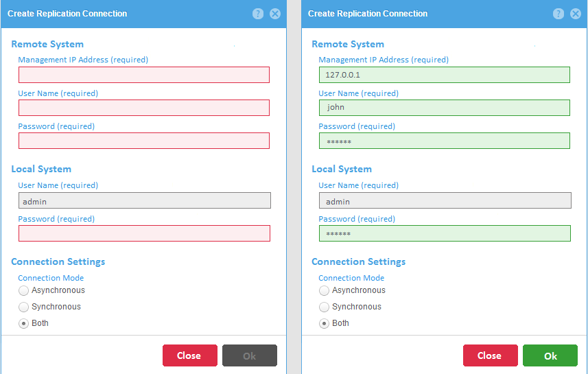The image size is (588, 374).
Task: Click grayed Ok button in left dialog
Action: click(x=250, y=355)
